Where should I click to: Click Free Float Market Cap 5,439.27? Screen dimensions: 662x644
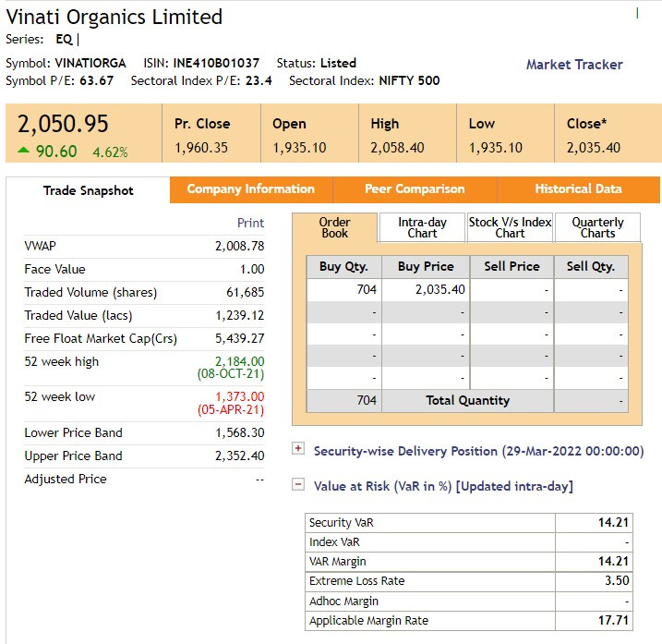pos(239,338)
